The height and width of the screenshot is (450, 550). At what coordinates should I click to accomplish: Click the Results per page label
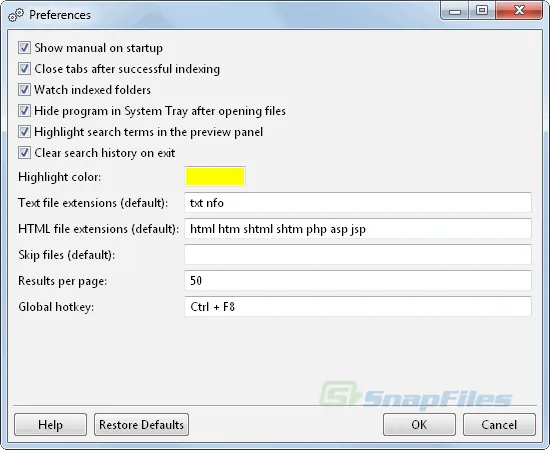click(x=62, y=281)
